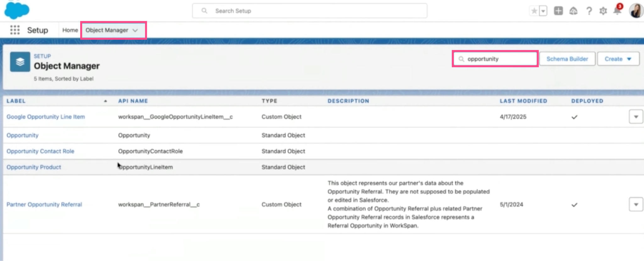Click the Favorites star icon
Image resolution: width=644 pixels, height=261 pixels.
click(x=534, y=11)
